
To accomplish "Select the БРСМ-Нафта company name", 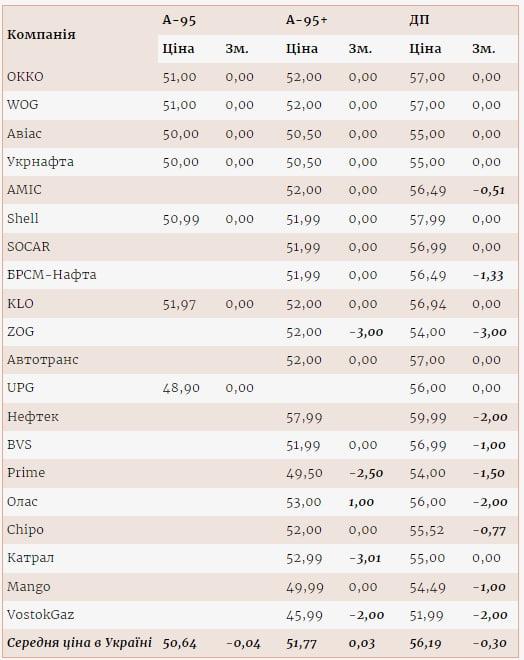I will pos(52,275).
